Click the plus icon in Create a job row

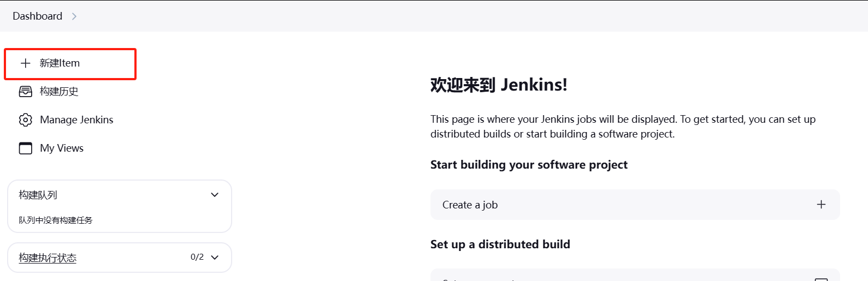pyautogui.click(x=821, y=205)
